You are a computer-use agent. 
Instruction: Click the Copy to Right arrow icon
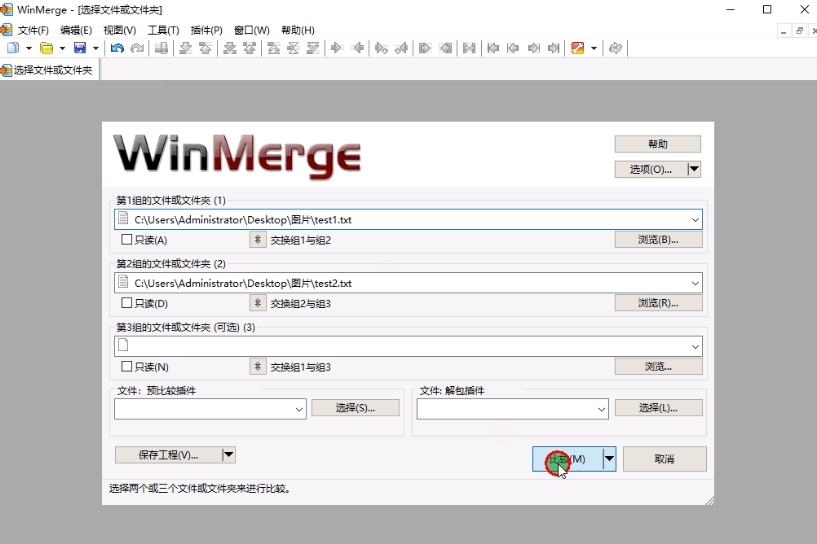tap(337, 48)
